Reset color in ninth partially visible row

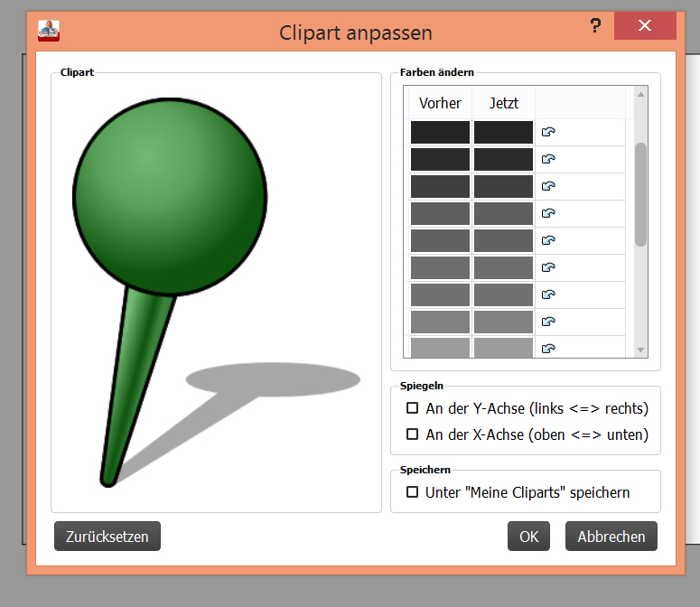pyautogui.click(x=548, y=348)
